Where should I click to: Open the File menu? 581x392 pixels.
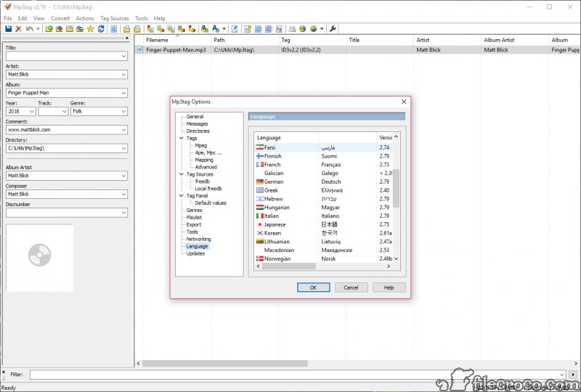click(x=7, y=18)
